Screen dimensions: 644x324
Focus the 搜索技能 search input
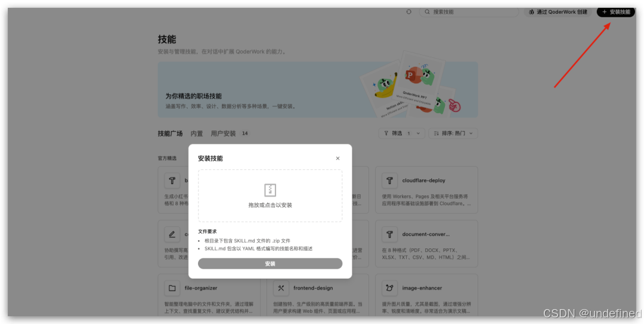click(x=469, y=12)
